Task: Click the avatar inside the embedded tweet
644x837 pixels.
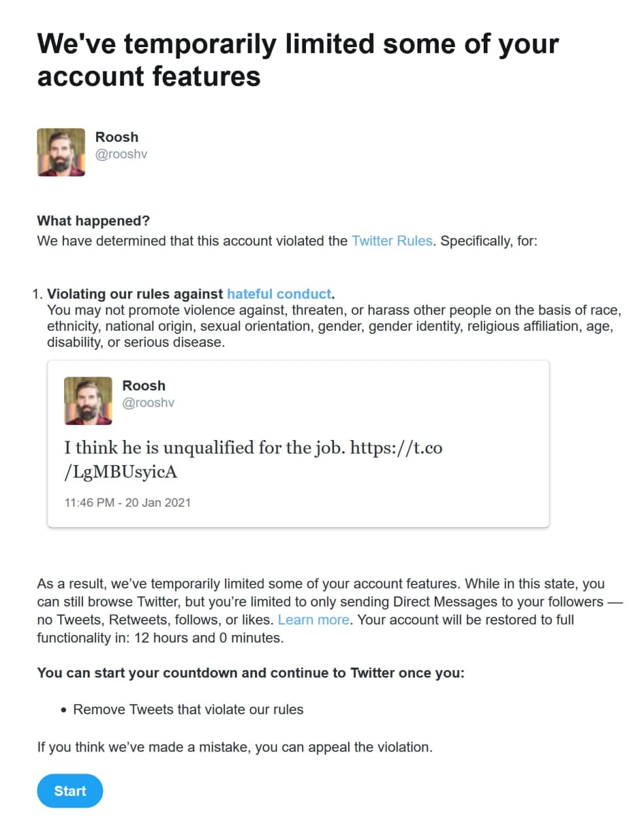Action: pos(88,401)
